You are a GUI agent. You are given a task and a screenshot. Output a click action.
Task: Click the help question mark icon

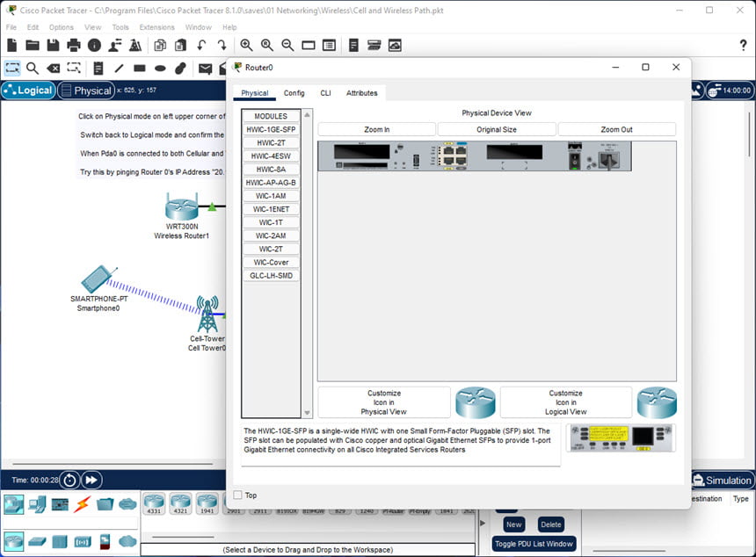[743, 46]
